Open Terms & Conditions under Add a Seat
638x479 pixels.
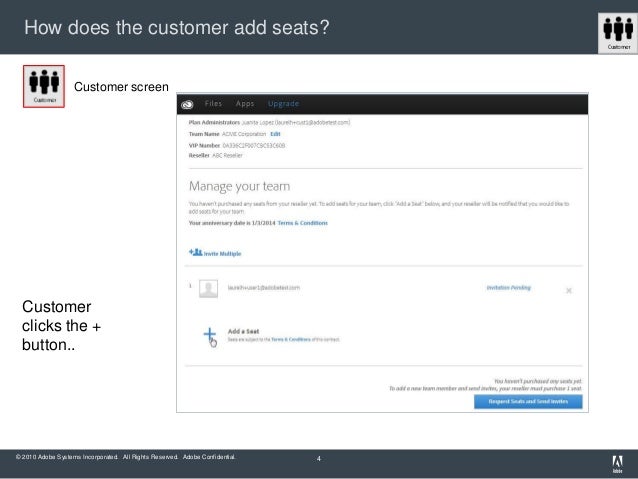291,339
